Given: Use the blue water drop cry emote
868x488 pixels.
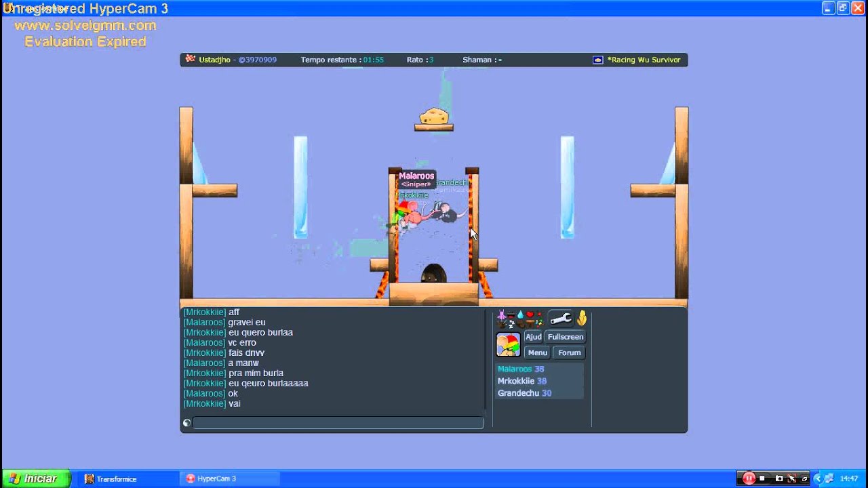Looking at the screenshot, I should click(520, 314).
